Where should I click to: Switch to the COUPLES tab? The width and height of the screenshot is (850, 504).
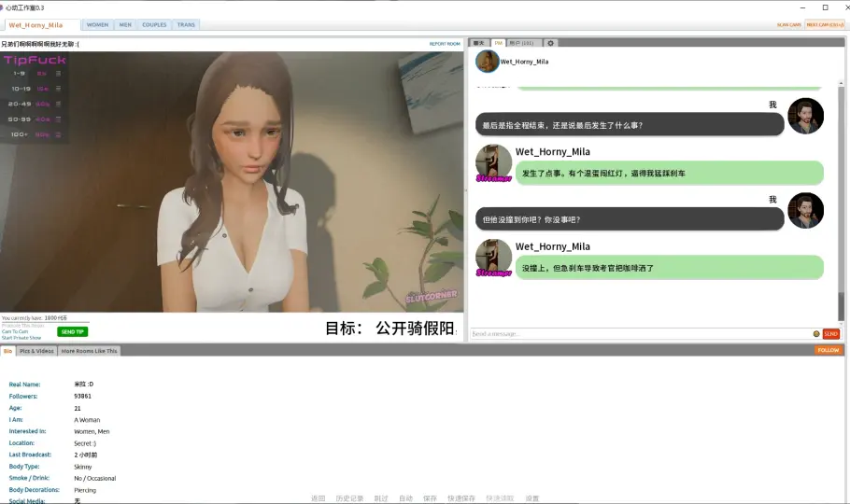point(154,25)
